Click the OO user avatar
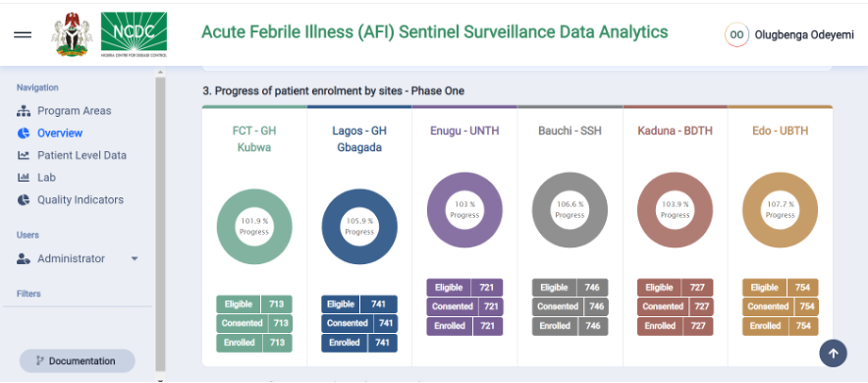This screenshot has height=383, width=868. [x=736, y=34]
